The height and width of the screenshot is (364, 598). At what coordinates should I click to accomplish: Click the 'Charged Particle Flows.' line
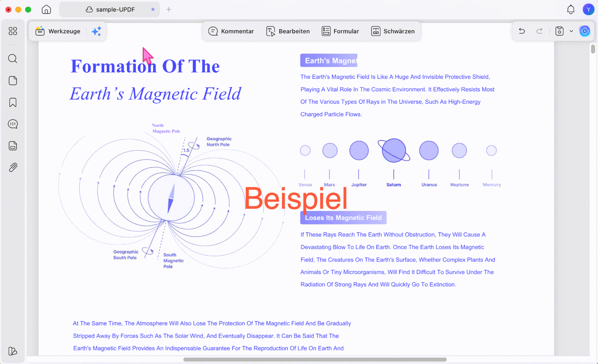point(331,114)
